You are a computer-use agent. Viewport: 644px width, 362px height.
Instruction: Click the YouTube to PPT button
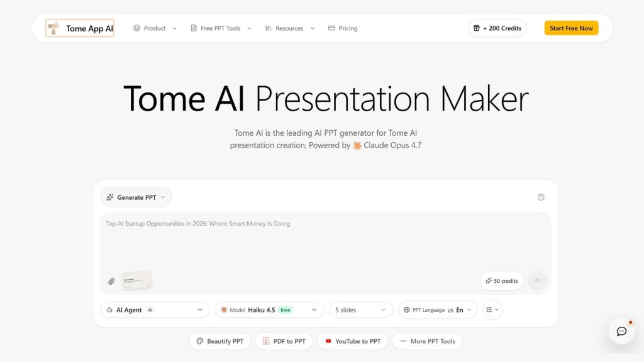coord(352,341)
